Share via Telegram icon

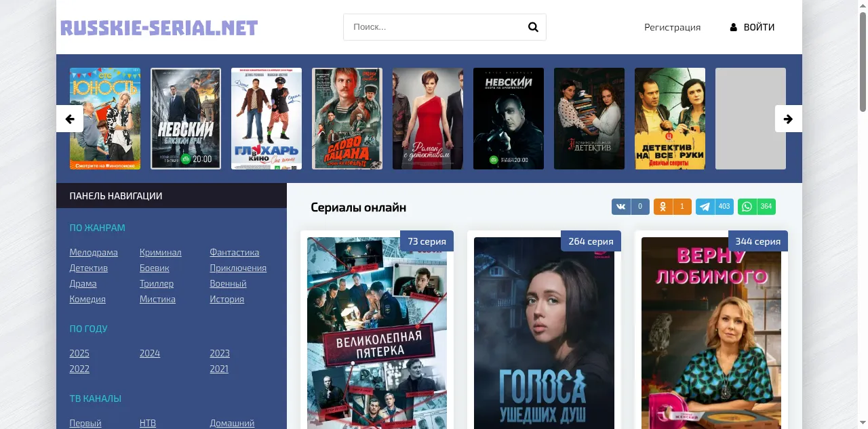[x=705, y=207]
